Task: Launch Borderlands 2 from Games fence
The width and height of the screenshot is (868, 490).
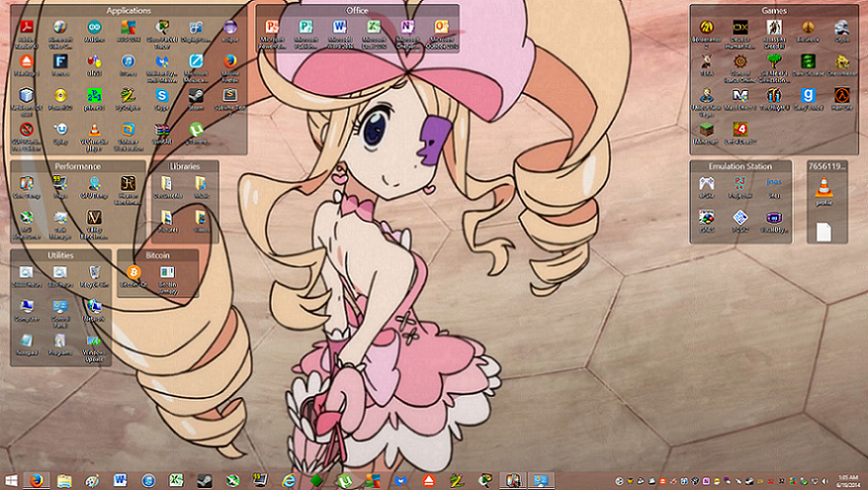Action: (x=707, y=26)
